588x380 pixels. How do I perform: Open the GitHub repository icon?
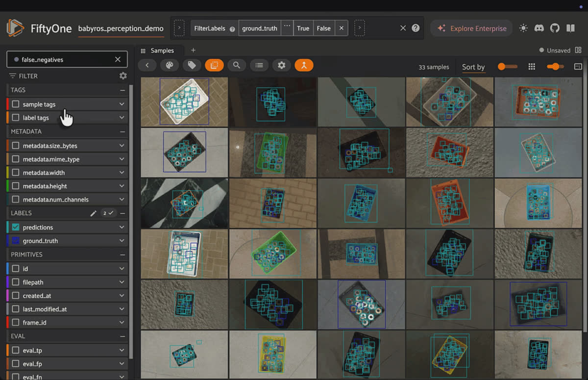click(555, 28)
